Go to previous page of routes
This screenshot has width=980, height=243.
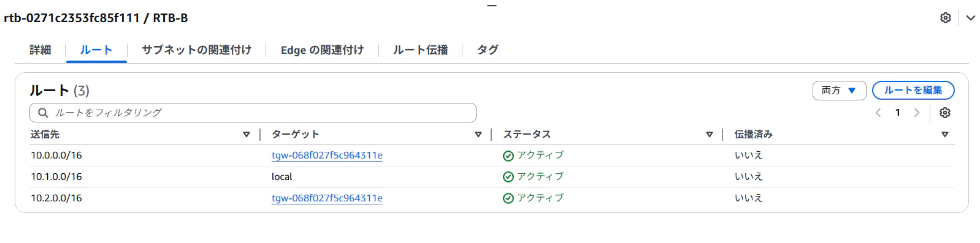[x=878, y=113]
